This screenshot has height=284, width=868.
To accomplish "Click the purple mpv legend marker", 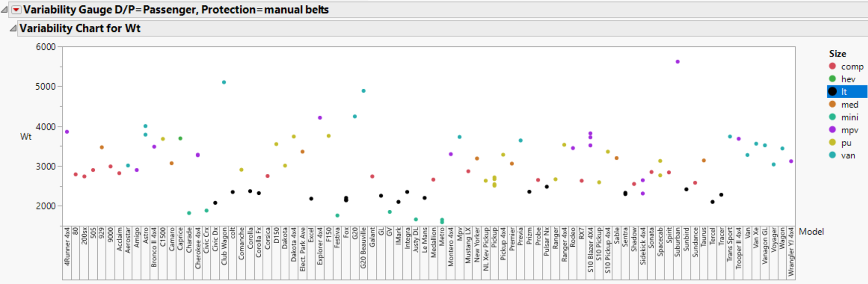I will [832, 130].
